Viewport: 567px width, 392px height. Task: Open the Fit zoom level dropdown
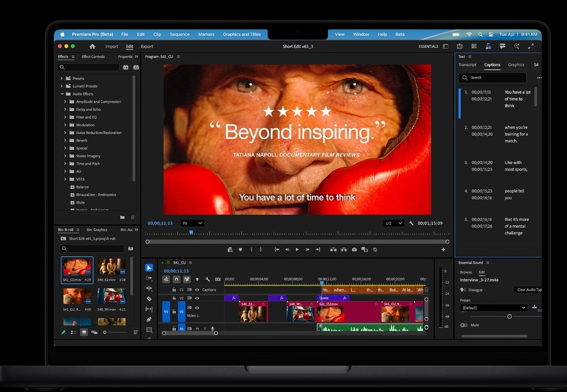click(192, 223)
